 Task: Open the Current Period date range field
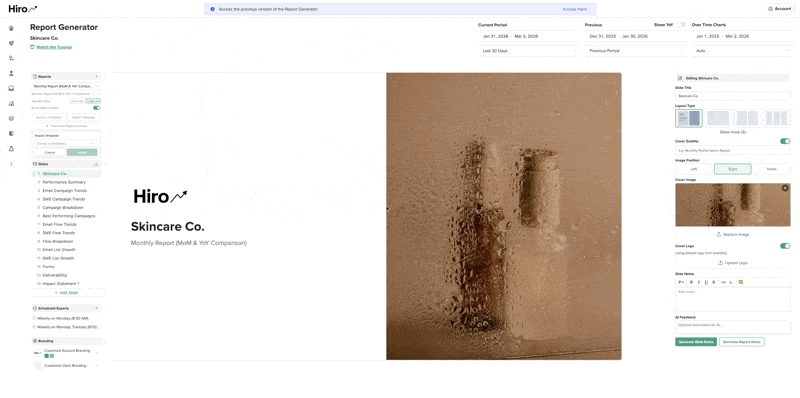pos(528,36)
